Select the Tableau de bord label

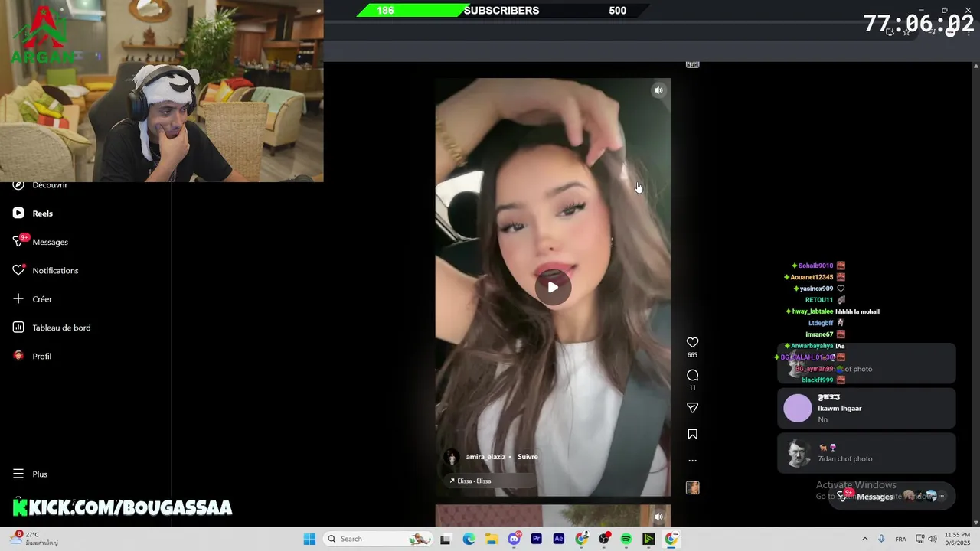[x=61, y=328]
